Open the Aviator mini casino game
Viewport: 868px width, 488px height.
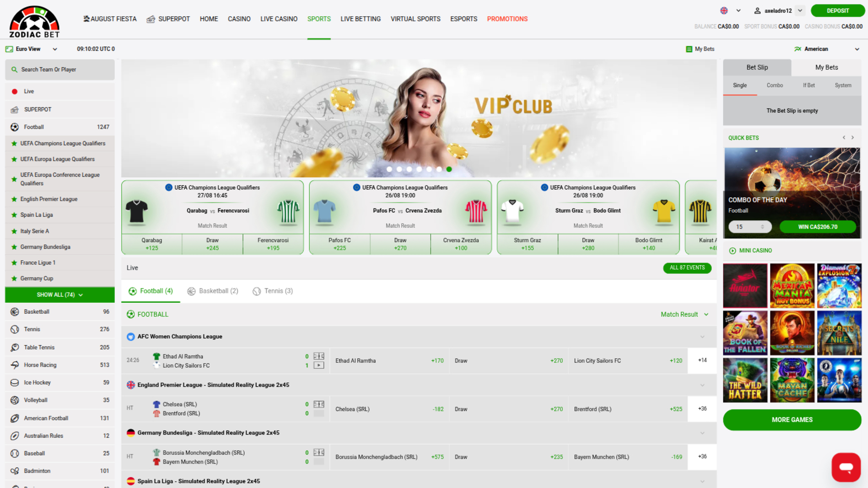(x=745, y=285)
